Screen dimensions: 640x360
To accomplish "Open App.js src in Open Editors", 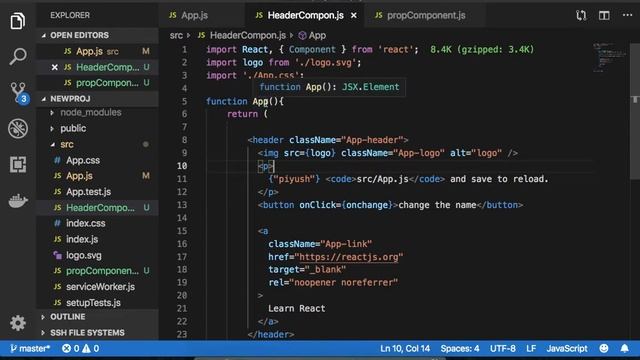I will (x=97, y=51).
